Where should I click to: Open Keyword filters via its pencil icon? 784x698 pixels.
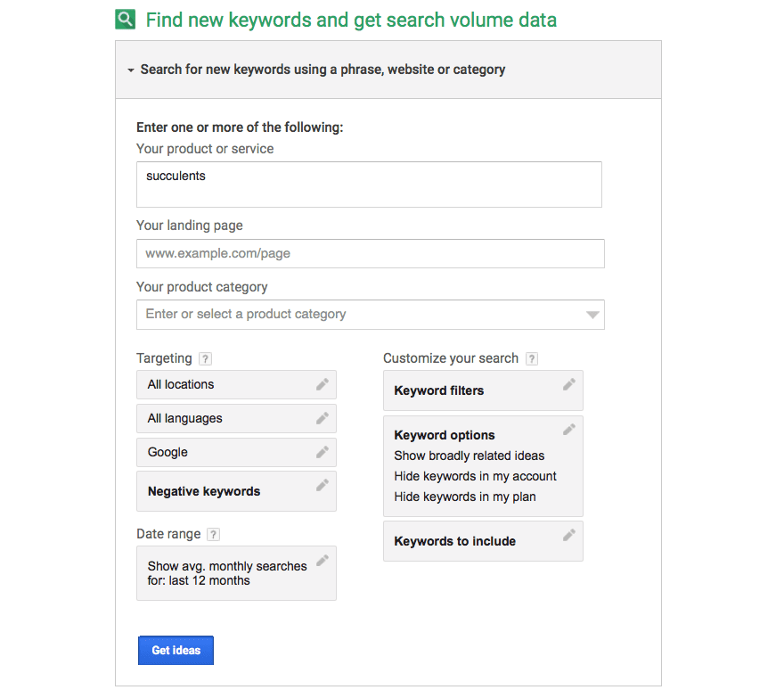tap(569, 384)
